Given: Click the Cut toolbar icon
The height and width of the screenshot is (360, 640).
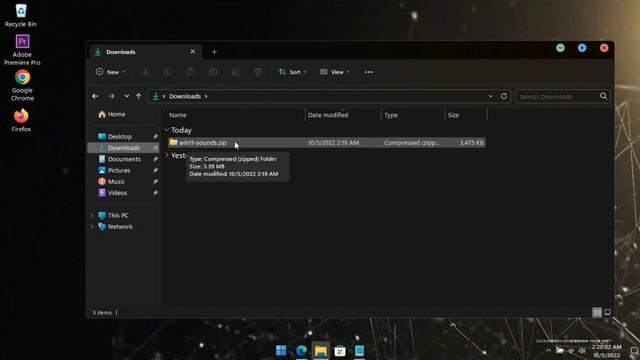Looking at the screenshot, I should tap(145, 72).
